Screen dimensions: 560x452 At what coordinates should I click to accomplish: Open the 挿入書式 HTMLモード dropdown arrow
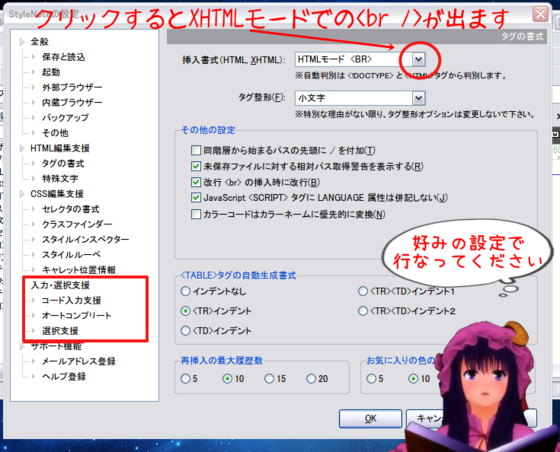click(419, 59)
